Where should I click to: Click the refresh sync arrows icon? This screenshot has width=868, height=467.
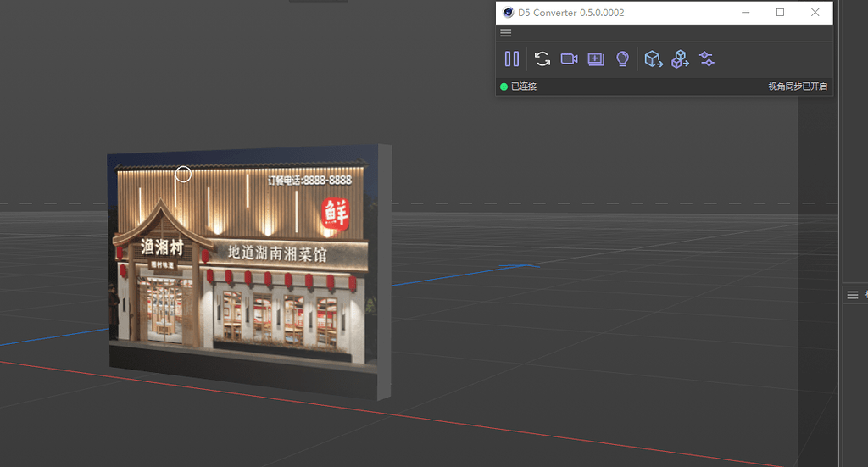coord(542,58)
